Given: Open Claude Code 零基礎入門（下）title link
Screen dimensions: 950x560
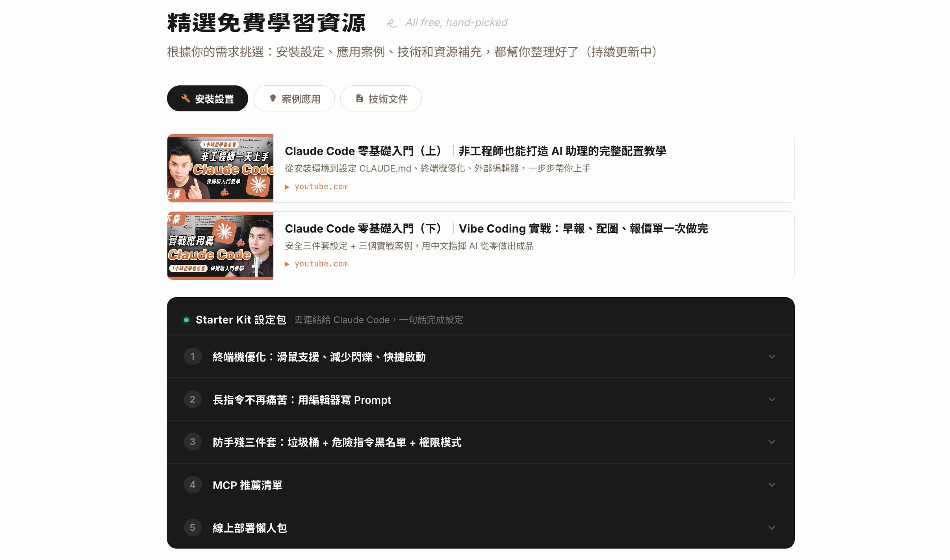Looking at the screenshot, I should pos(496,229).
